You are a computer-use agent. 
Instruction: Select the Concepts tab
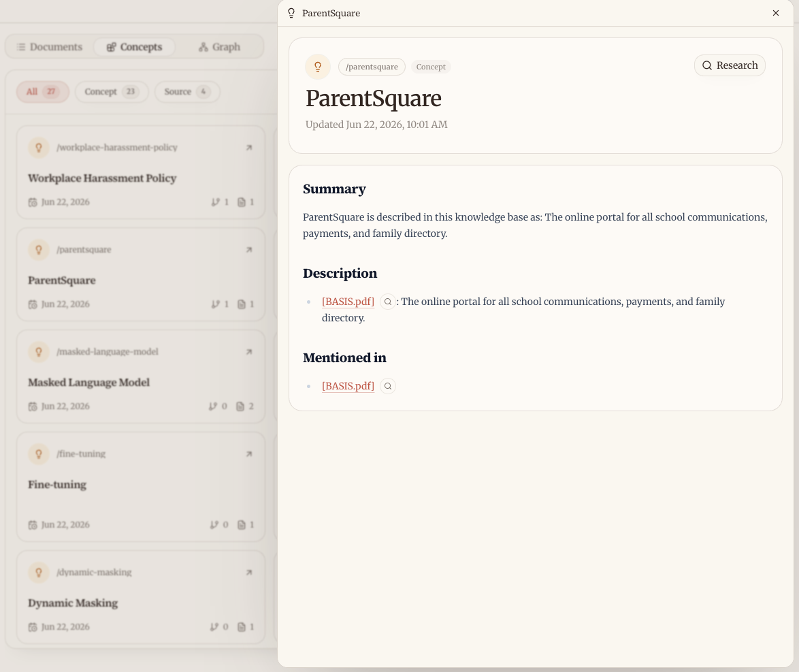coord(135,47)
